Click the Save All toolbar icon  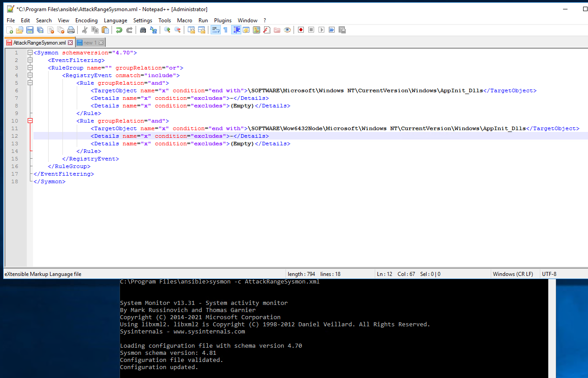(40, 30)
